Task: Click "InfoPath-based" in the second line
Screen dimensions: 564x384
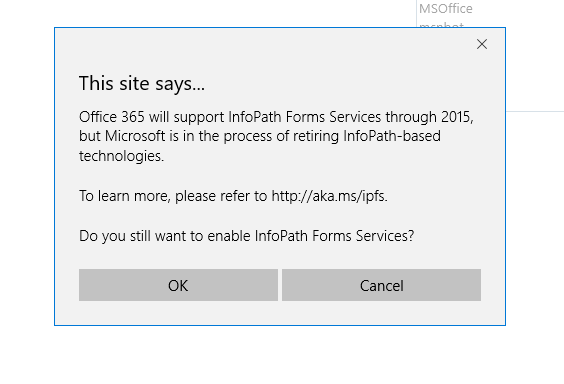Action: point(392,136)
